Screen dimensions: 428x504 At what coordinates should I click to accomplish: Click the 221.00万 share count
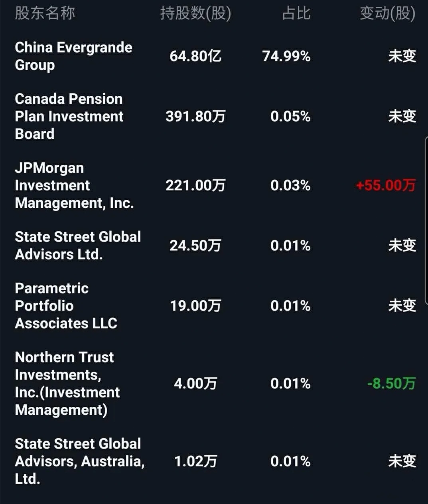pos(195,185)
